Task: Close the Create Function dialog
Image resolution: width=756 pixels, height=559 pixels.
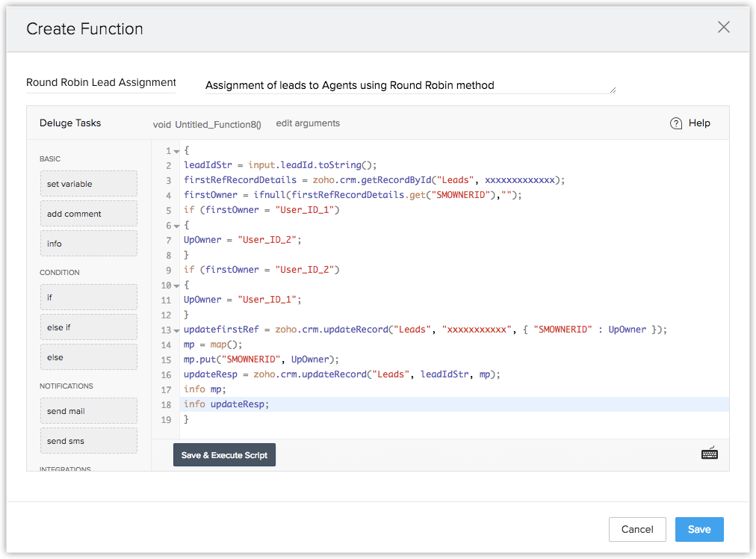Action: pos(723,28)
